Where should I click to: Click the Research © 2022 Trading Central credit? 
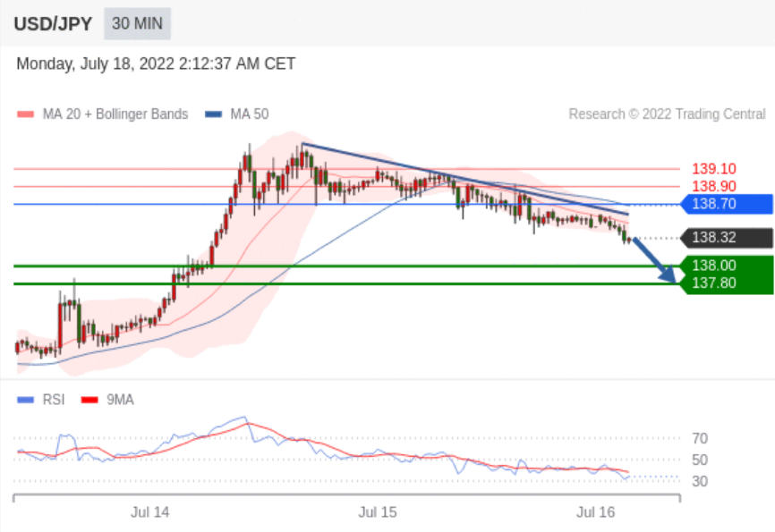pyautogui.click(x=668, y=114)
